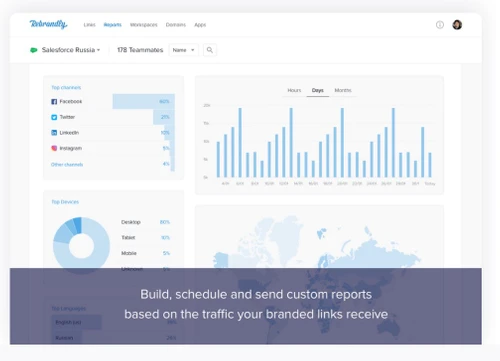Click the Facebook 60% bar
Screen dimensions: 500x361
pos(144,101)
